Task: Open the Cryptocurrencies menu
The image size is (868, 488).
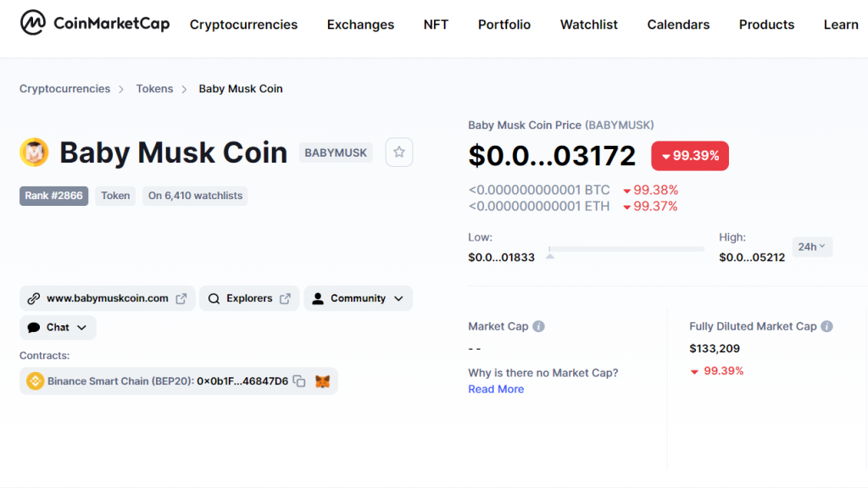Action: (x=243, y=25)
